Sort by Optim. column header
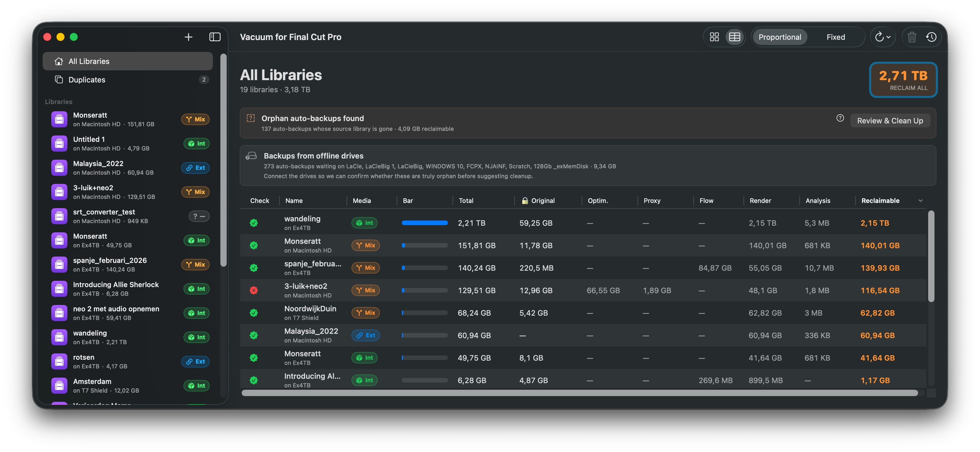The image size is (980, 452). tap(597, 201)
